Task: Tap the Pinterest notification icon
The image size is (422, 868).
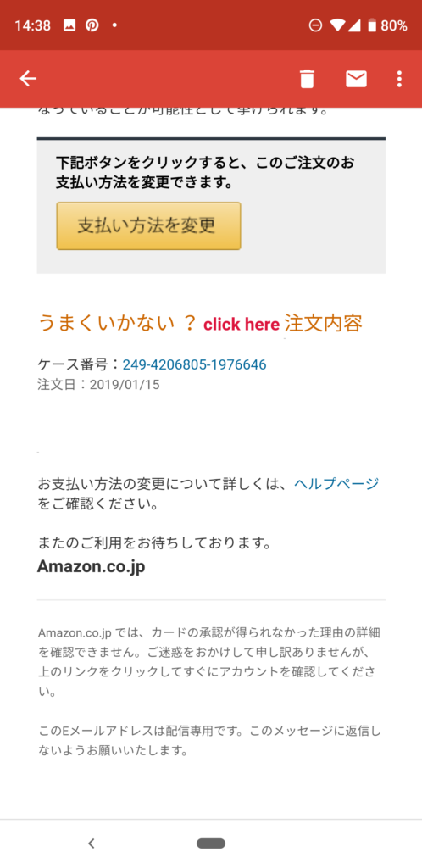Action: coord(92,25)
